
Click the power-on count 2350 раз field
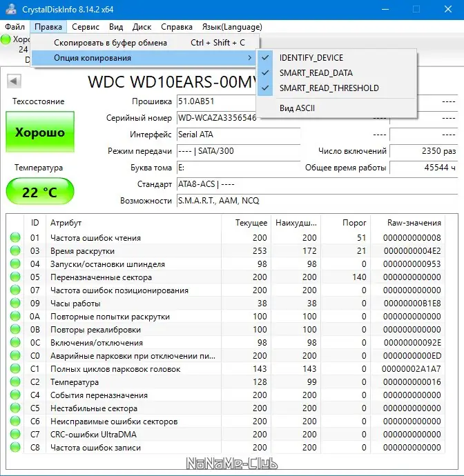(423, 151)
